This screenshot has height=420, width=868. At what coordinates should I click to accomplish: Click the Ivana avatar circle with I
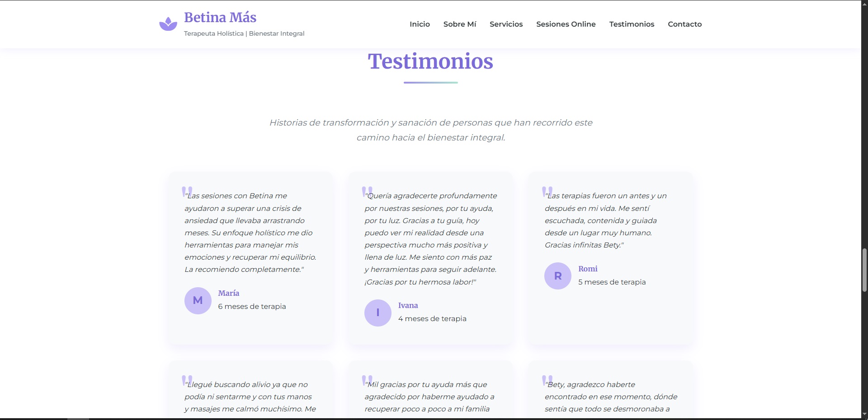(378, 313)
